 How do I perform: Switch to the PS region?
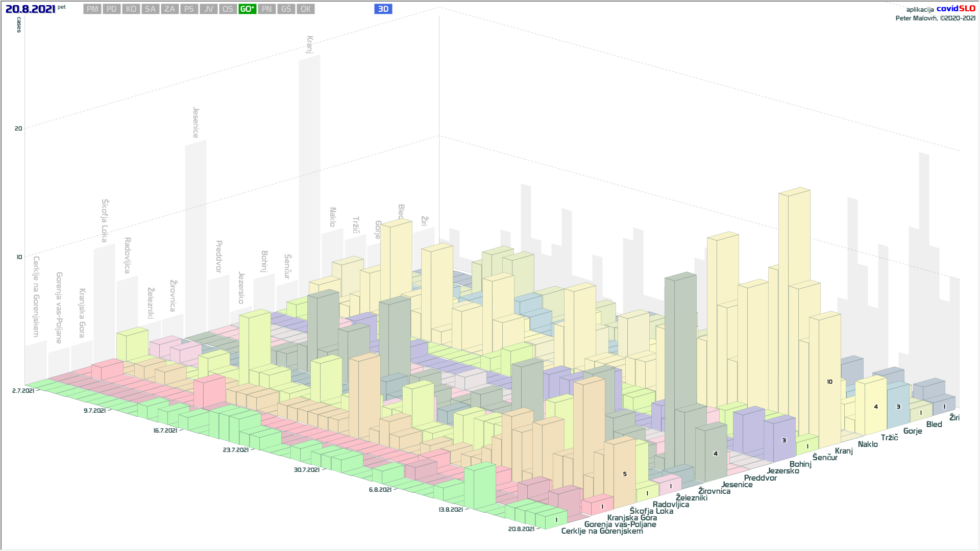tap(189, 9)
